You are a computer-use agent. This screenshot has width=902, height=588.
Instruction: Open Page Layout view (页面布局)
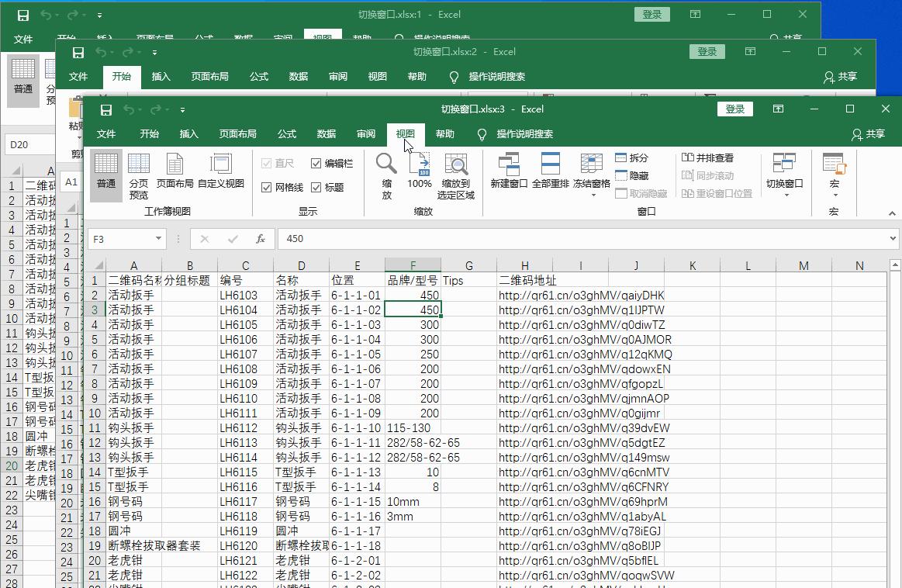(175, 174)
